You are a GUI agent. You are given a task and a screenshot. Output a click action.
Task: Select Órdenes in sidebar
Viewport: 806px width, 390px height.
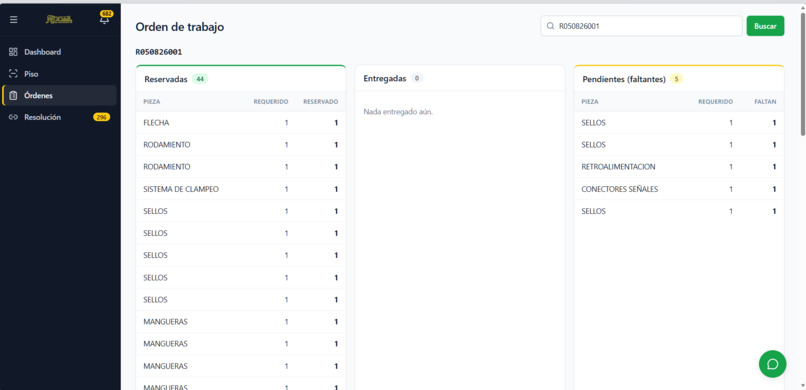(59, 96)
